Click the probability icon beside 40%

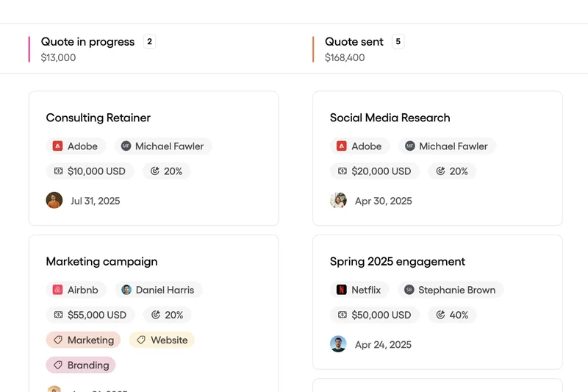440,315
